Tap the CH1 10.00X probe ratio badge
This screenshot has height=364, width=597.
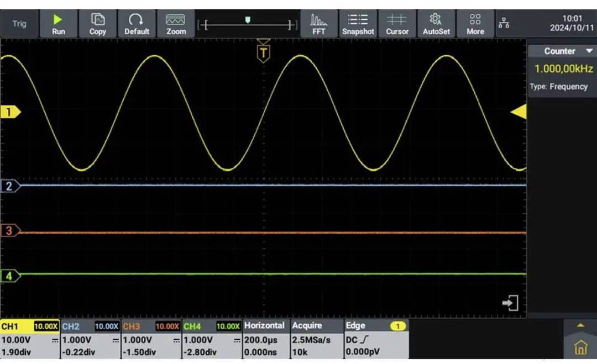(46, 326)
